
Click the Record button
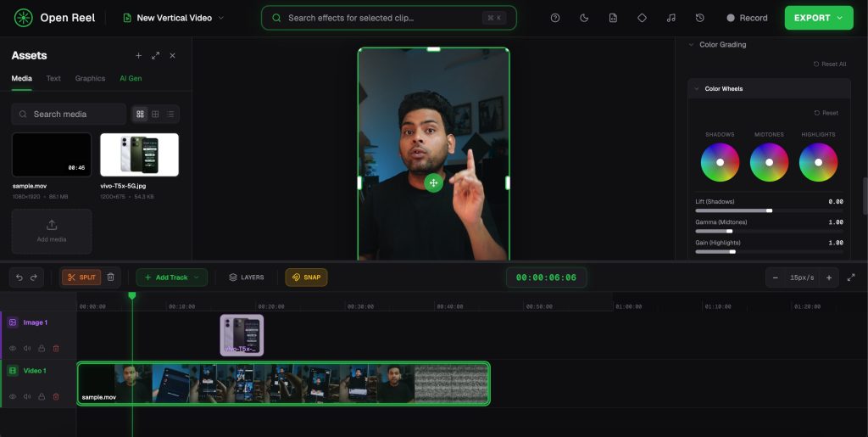[747, 18]
